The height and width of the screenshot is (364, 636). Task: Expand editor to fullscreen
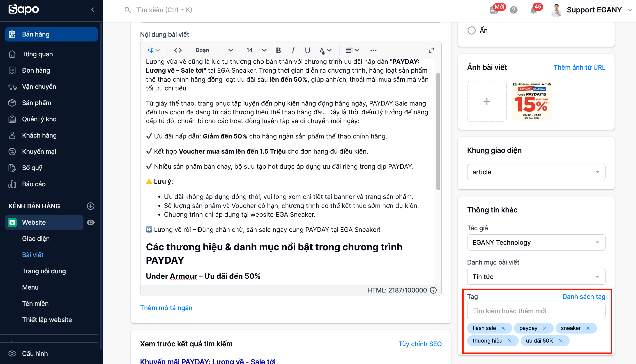431,50
